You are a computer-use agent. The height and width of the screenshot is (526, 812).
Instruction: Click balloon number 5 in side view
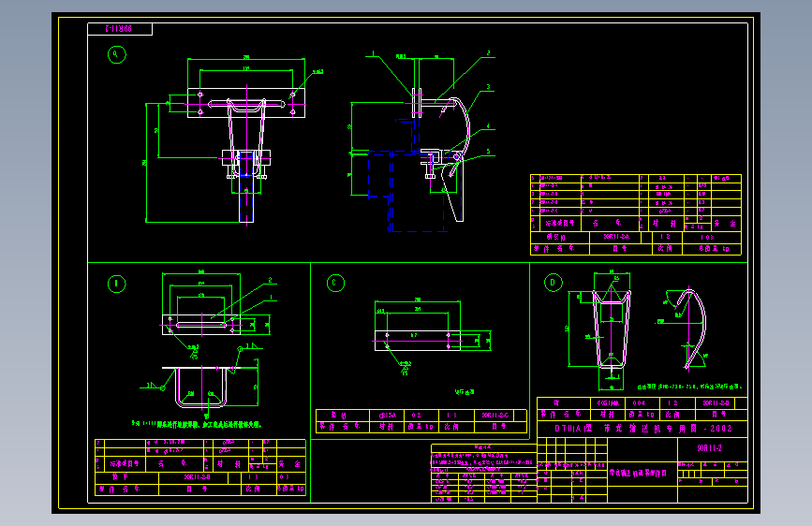(488, 152)
